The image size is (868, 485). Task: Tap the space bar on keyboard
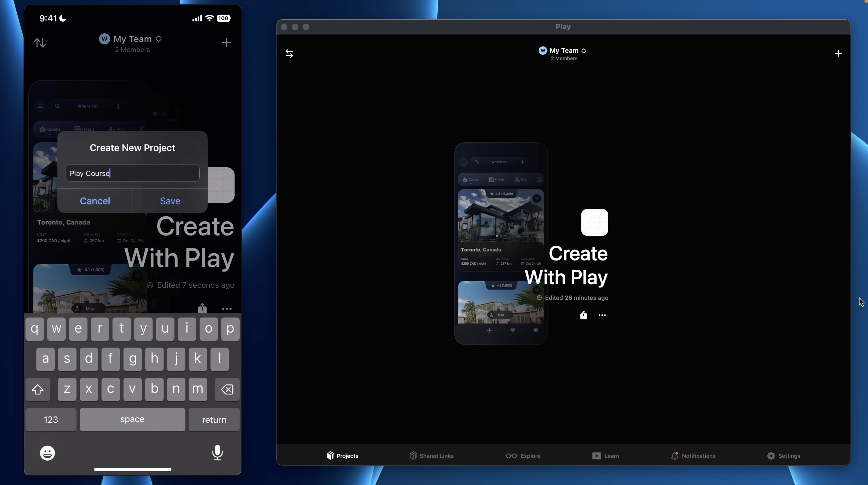[132, 420]
